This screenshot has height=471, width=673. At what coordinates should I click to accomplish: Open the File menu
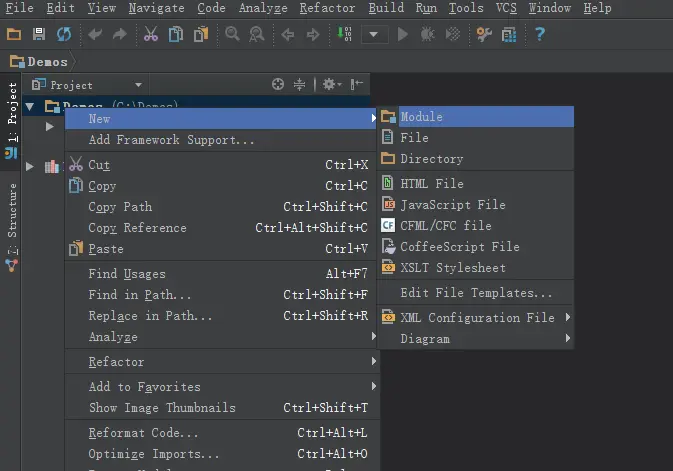pos(19,8)
